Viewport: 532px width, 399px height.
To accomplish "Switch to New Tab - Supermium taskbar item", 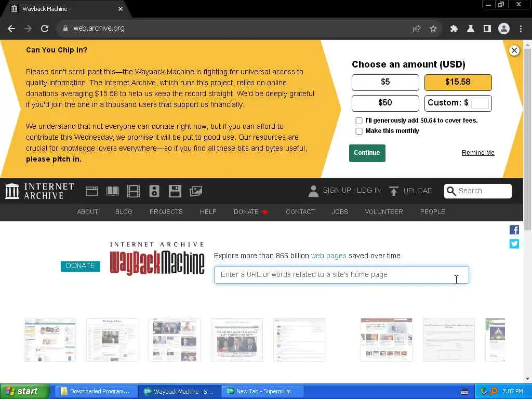I will tap(262, 392).
